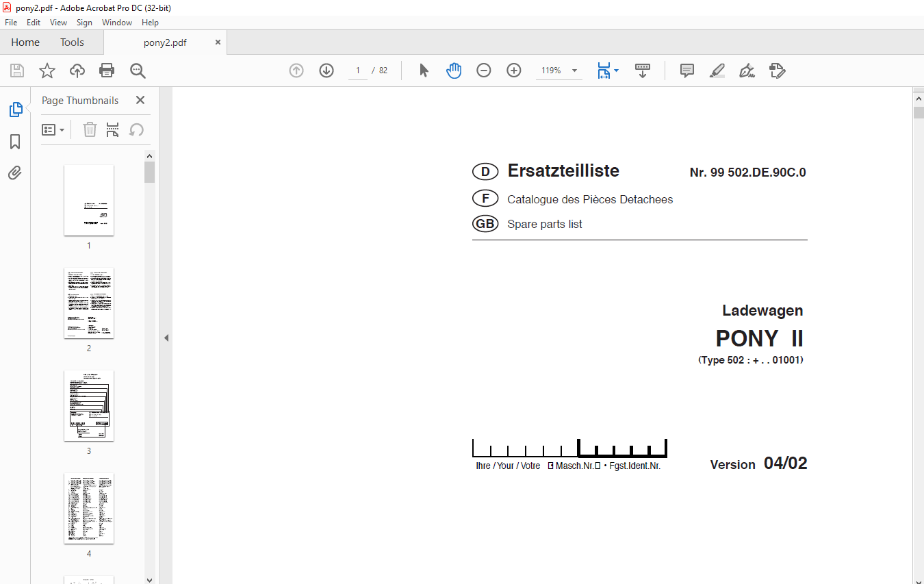Zoom out with the minus icon
This screenshot has height=584, width=924.
(484, 71)
